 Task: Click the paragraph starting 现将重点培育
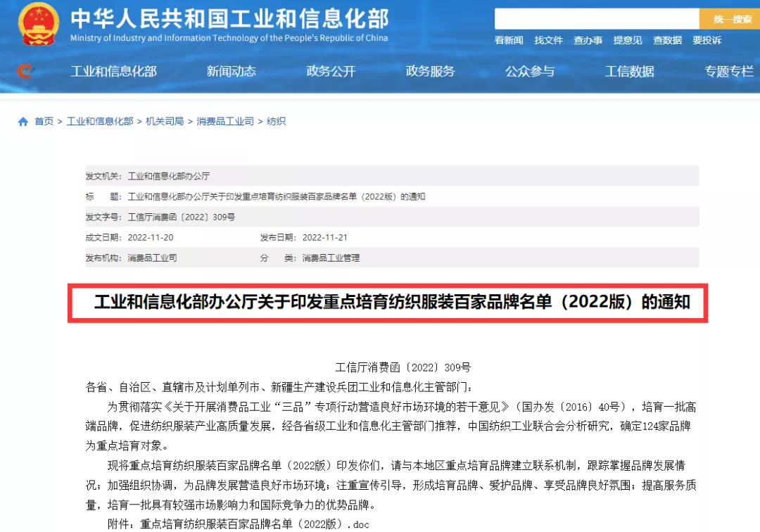pyautogui.click(x=391, y=486)
